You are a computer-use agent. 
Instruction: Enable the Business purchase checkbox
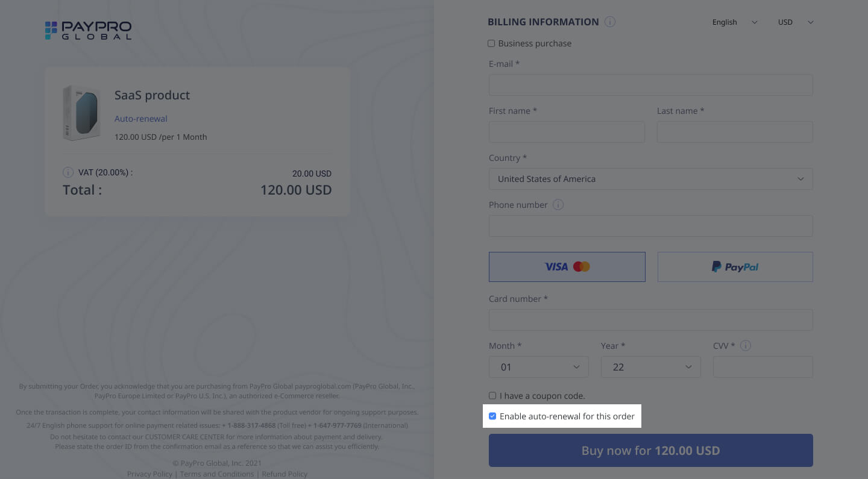491,43
